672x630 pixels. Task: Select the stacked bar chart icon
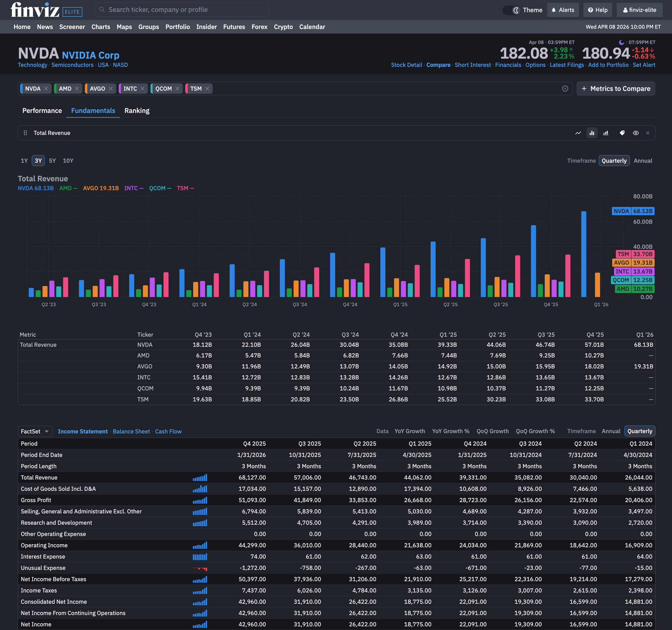click(606, 133)
